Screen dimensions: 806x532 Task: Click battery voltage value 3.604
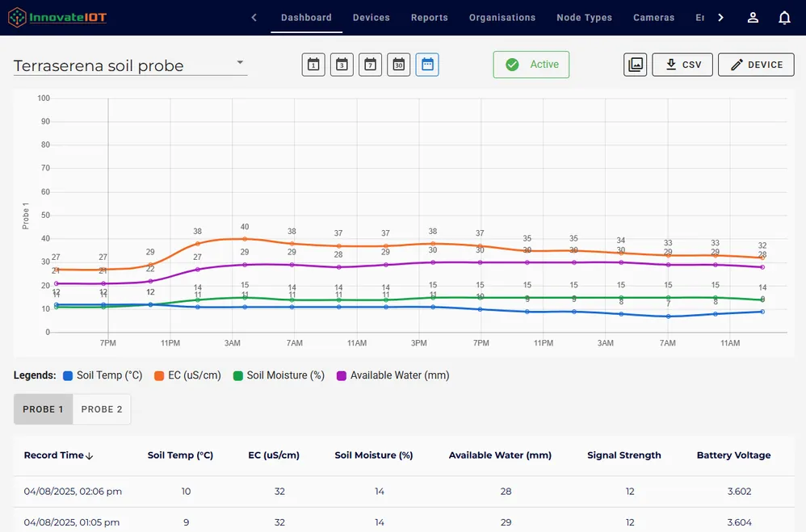[x=739, y=522]
